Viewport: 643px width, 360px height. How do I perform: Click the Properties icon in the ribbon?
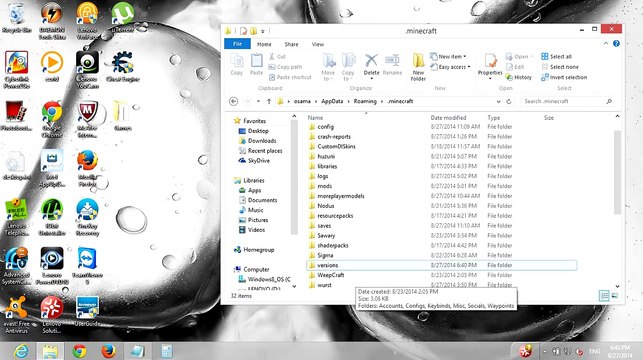(490, 61)
